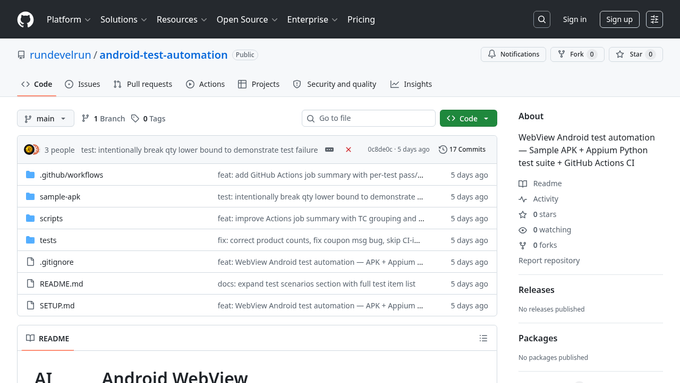Screen dimensions: 680x383
Task: Click the scripts folder icon
Action: point(30,218)
